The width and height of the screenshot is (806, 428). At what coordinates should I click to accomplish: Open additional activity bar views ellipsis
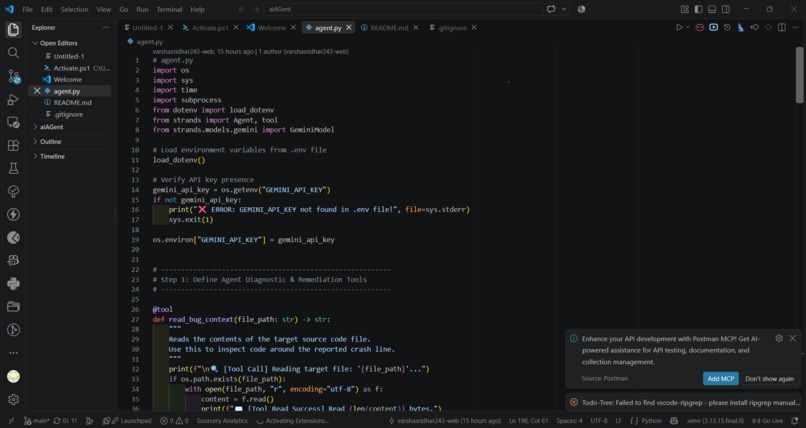tap(13, 353)
